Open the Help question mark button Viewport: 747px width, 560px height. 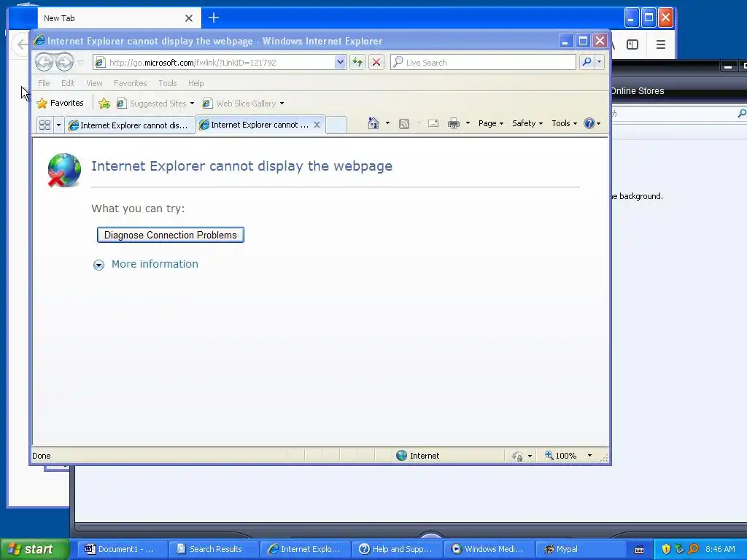[x=592, y=123]
